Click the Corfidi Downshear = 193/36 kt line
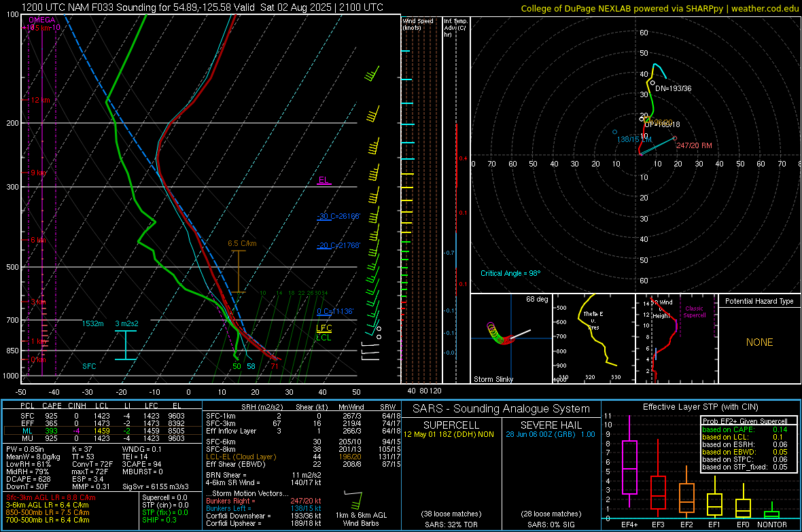 [x=264, y=516]
